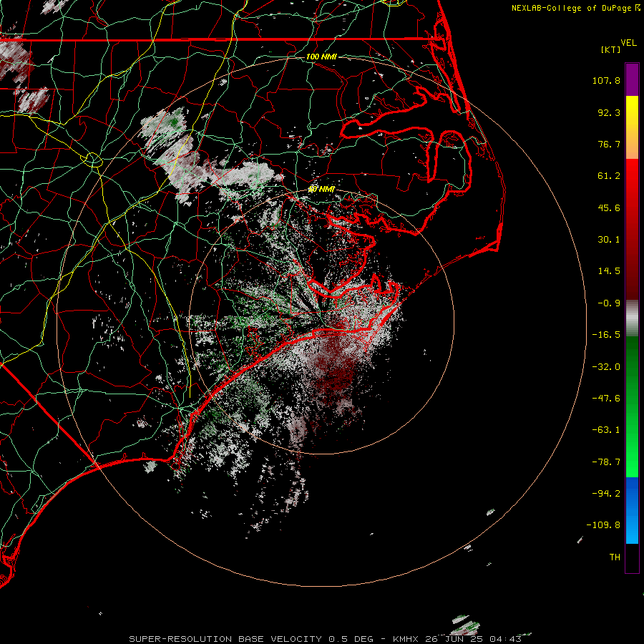Click the VEL legend title
Viewport: 644px width, 644px height.
[x=628, y=43]
